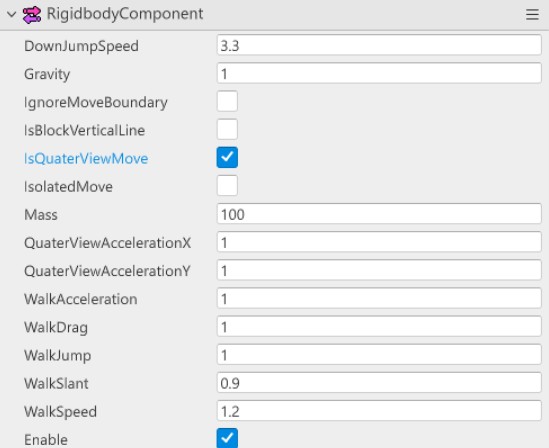Collapse the RigidbodyComponent section chevron
The image size is (549, 448).
click(12, 15)
